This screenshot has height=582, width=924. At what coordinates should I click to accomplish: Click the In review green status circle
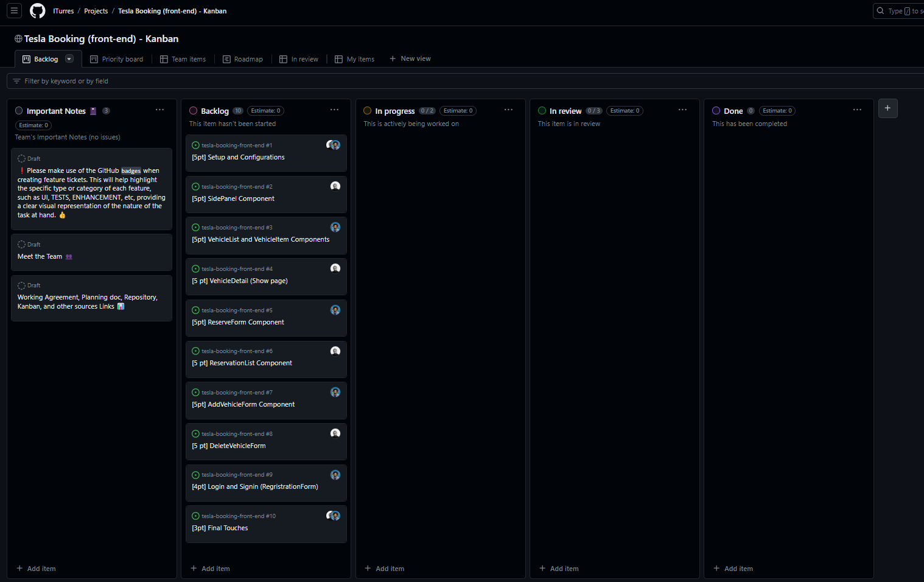coord(542,111)
